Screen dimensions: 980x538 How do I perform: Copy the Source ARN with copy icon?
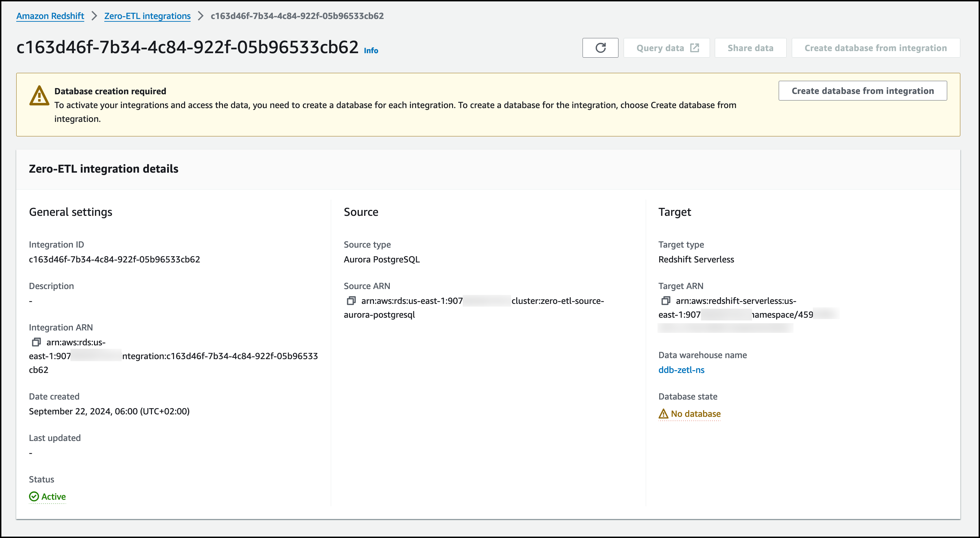(351, 300)
